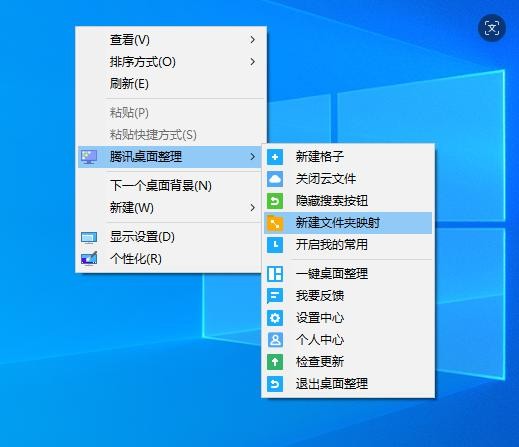Expand the 排序方式(O) submenu arrow

pyautogui.click(x=253, y=62)
